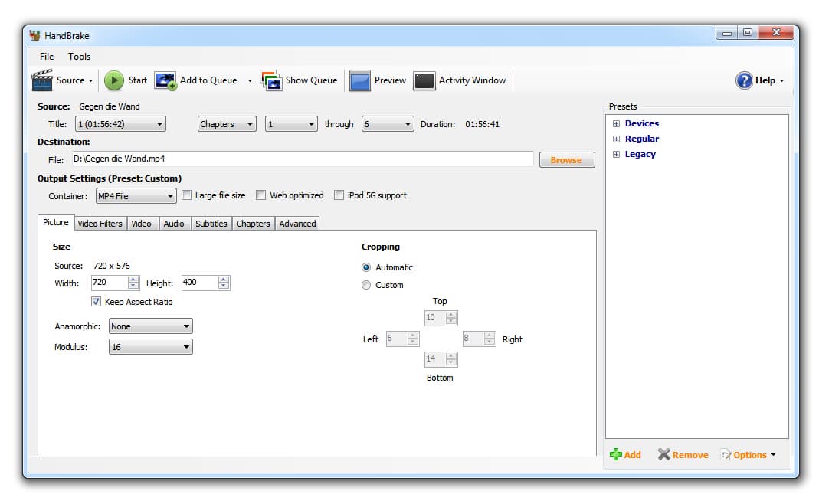
Task: Open the Title dropdown 1 (01:56:42)
Action: pos(120,124)
